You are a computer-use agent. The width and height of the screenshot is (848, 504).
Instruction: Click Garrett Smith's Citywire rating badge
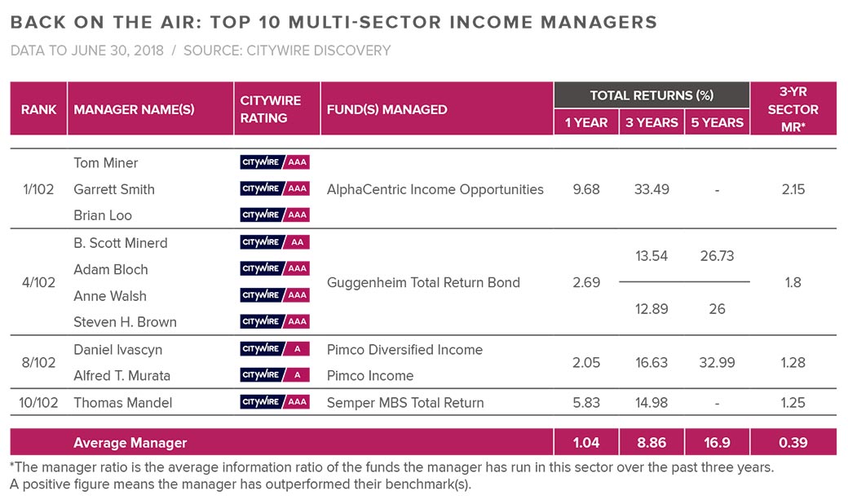tap(275, 188)
